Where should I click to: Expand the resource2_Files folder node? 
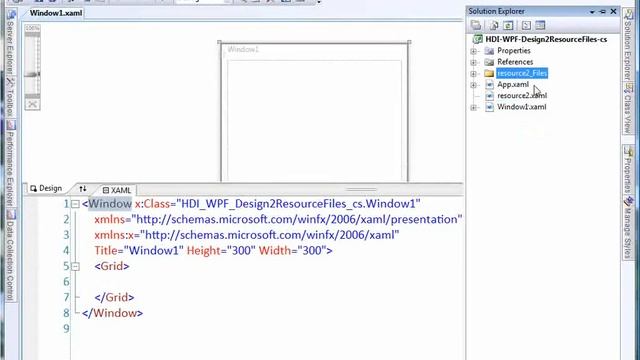click(x=473, y=74)
